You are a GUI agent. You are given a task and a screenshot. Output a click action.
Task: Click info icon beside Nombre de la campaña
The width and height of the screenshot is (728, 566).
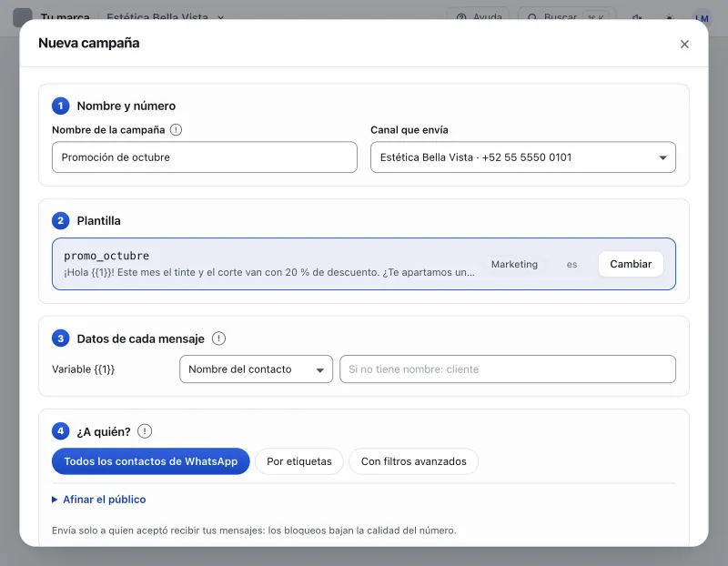[x=176, y=130]
